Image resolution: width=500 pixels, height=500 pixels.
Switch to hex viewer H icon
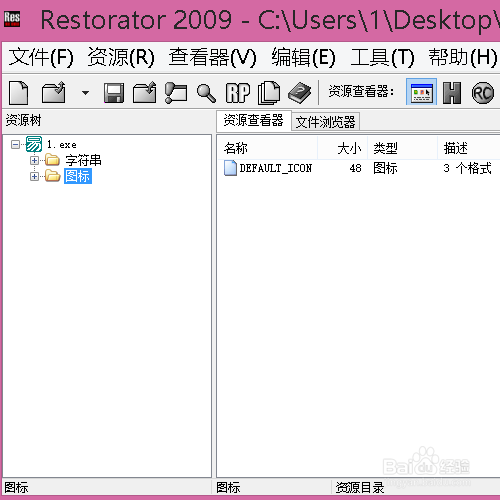tap(452, 93)
